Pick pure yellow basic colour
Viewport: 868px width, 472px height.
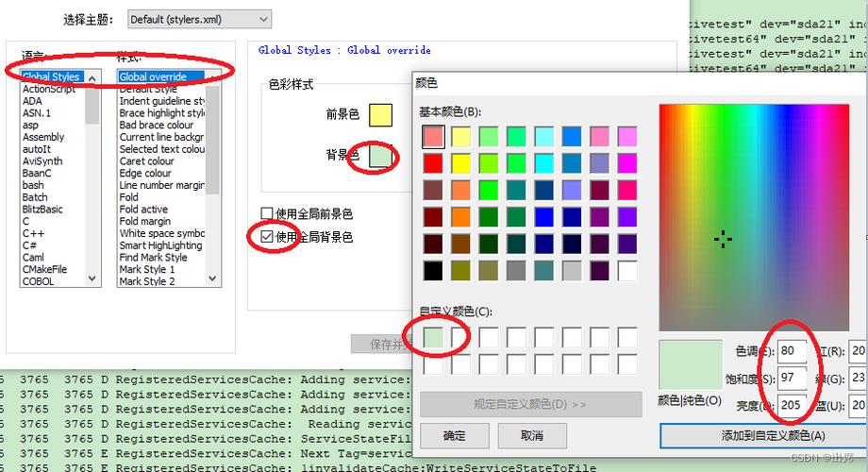pos(460,163)
